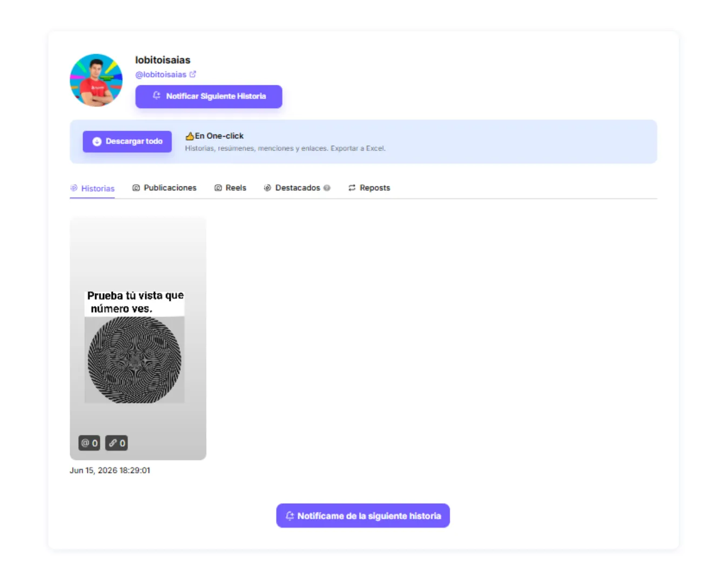Select the Historias tab
728x581 pixels.
[92, 188]
